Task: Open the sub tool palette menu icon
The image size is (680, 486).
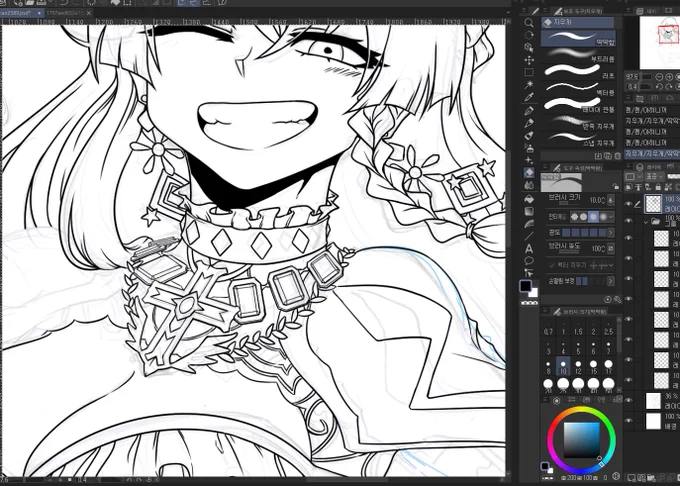Action: [x=545, y=10]
